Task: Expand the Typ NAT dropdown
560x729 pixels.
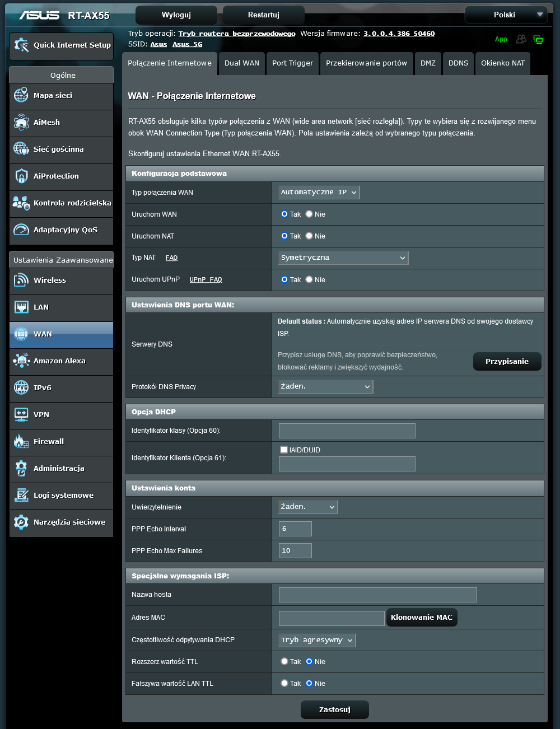Action: click(343, 258)
